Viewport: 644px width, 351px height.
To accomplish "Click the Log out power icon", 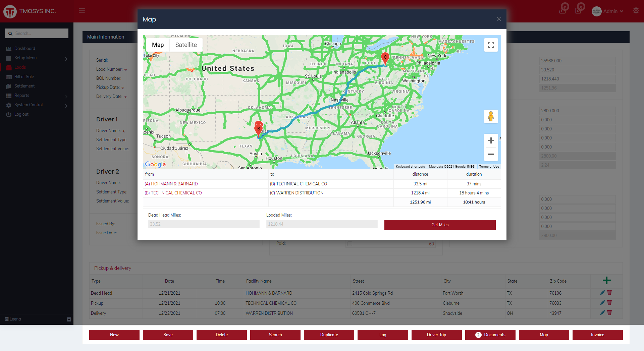I will [9, 114].
